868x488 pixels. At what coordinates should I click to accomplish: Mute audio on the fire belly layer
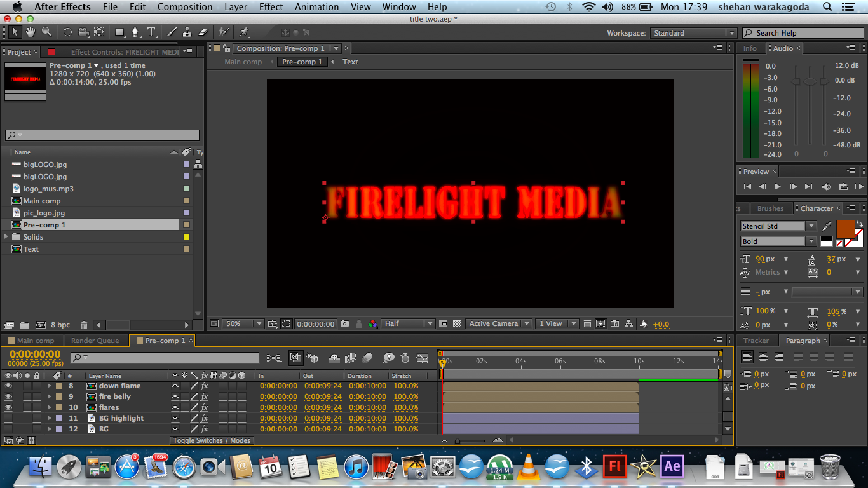pos(16,396)
